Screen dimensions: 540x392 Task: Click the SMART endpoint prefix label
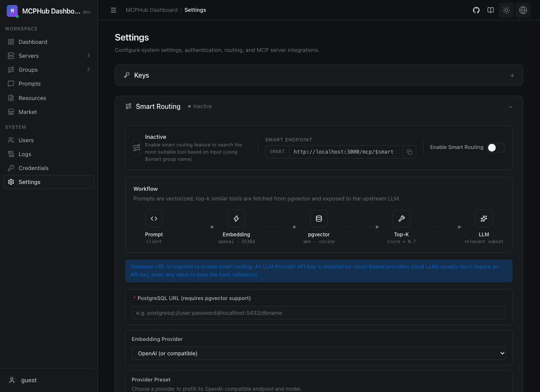tap(277, 152)
